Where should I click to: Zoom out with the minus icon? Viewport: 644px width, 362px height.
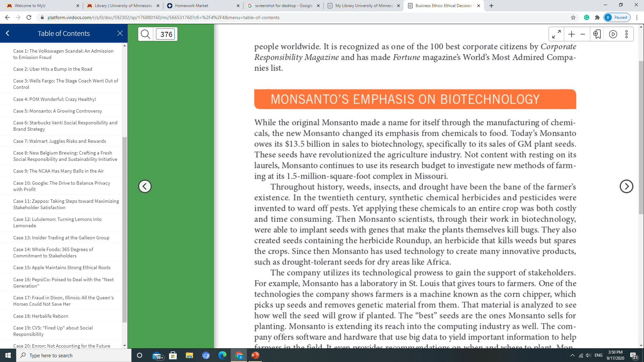click(583, 34)
